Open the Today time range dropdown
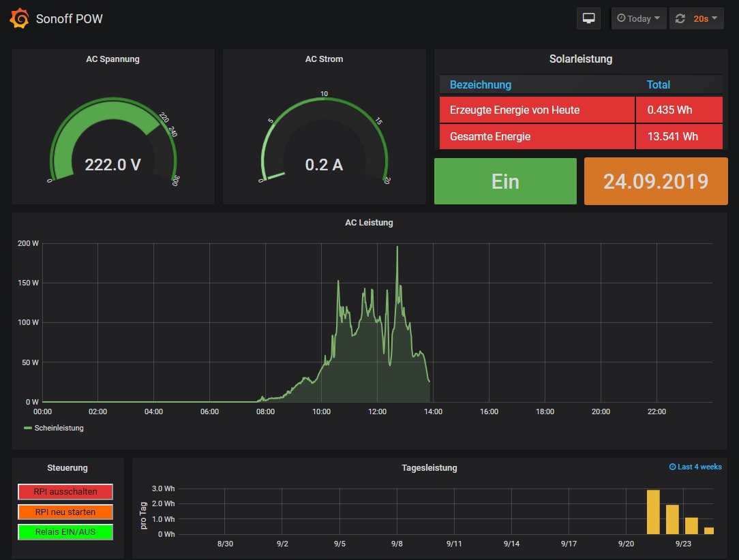This screenshot has width=739, height=560. [x=639, y=18]
